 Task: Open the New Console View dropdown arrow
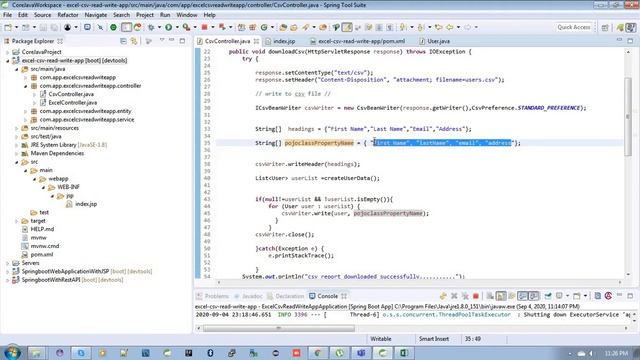click(585, 296)
